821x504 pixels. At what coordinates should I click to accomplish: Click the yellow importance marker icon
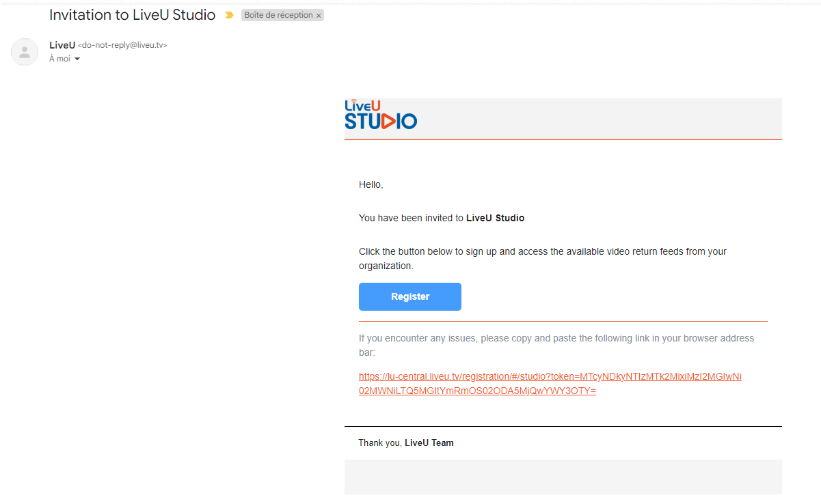(x=229, y=15)
